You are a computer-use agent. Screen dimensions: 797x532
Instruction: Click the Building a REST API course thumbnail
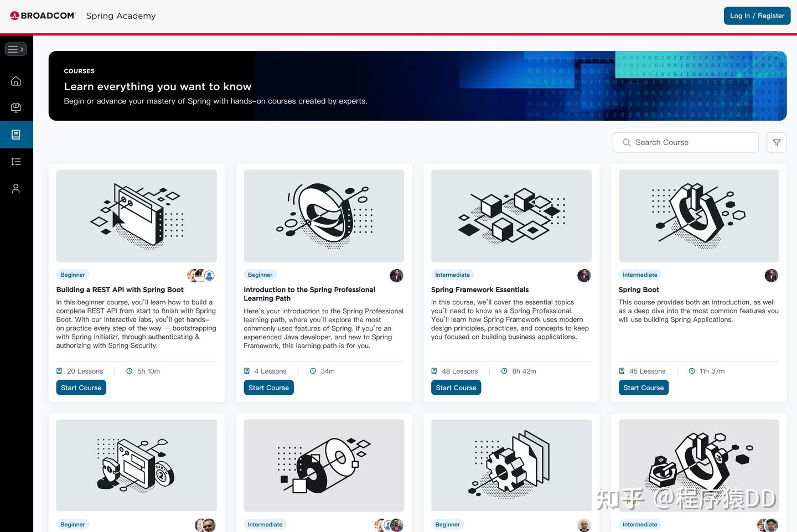[x=137, y=216]
